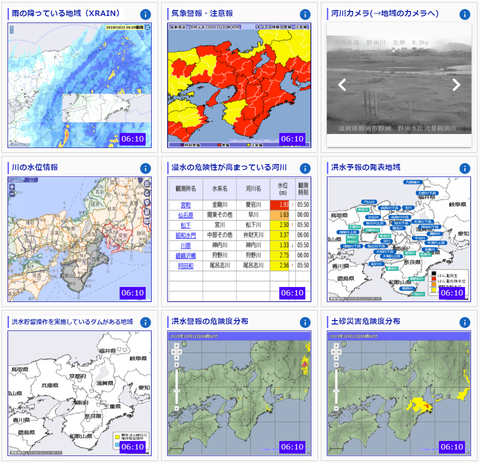
Task: Open the weather warnings map thumbnail
Action: click(x=239, y=85)
